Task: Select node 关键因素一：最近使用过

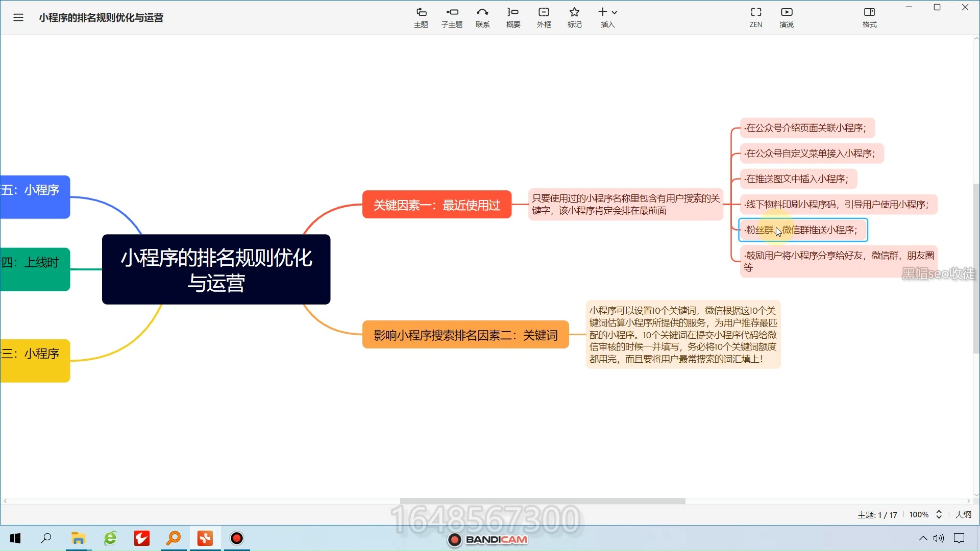Action: pyautogui.click(x=437, y=205)
